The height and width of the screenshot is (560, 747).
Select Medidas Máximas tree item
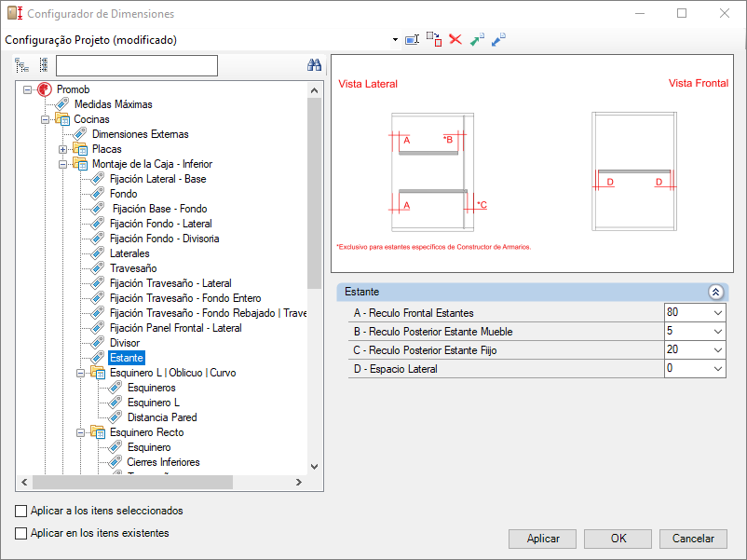pyautogui.click(x=114, y=104)
